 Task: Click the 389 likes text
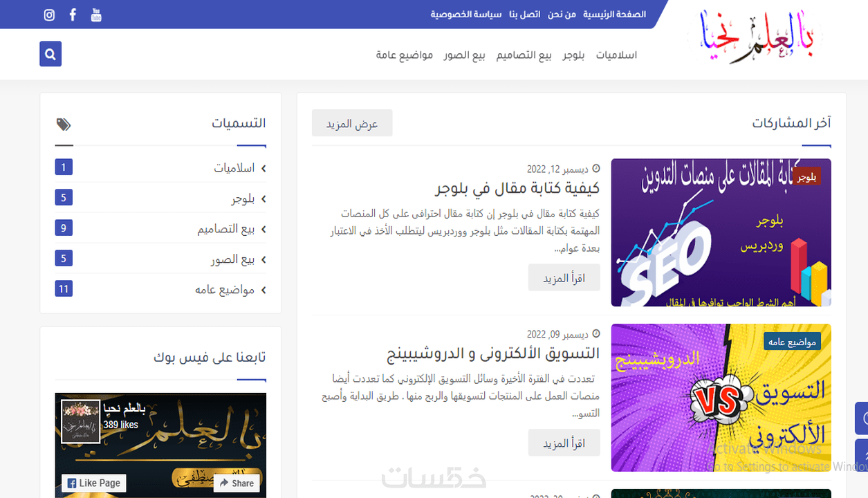tap(121, 424)
